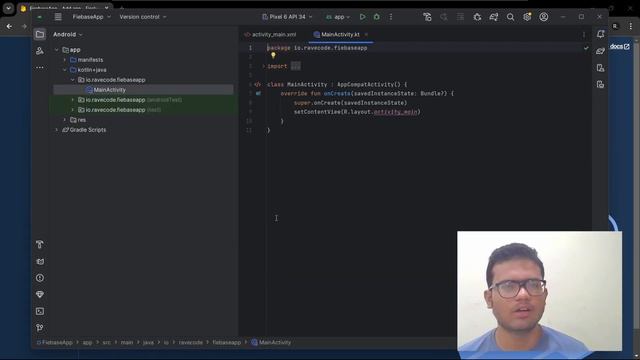Open the Resource Manager tool window
This screenshot has height=360, width=640.
[40, 51]
